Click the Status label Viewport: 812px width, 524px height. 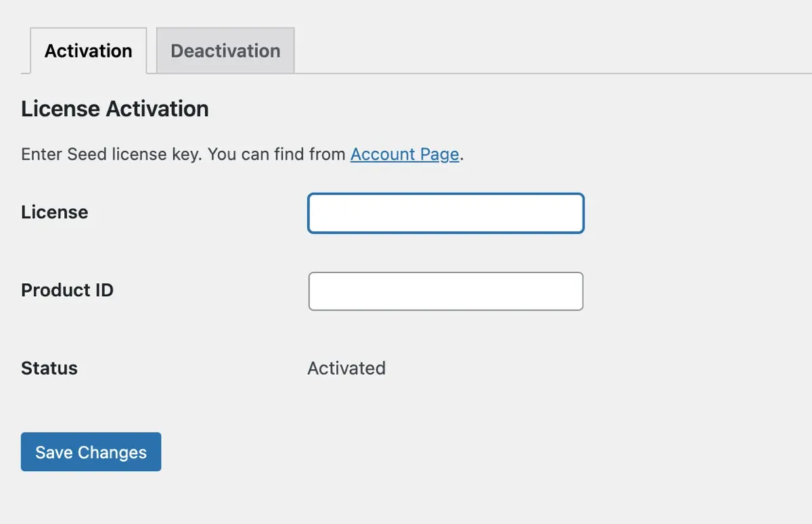[49, 368]
